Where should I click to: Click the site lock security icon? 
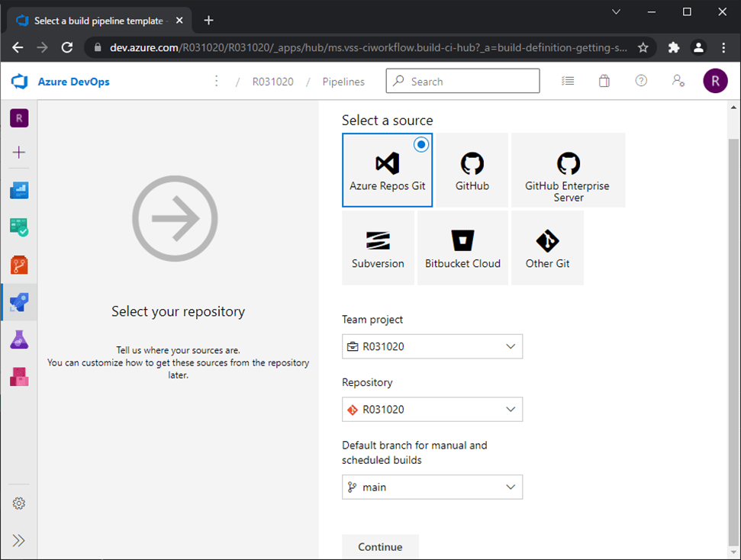[98, 47]
